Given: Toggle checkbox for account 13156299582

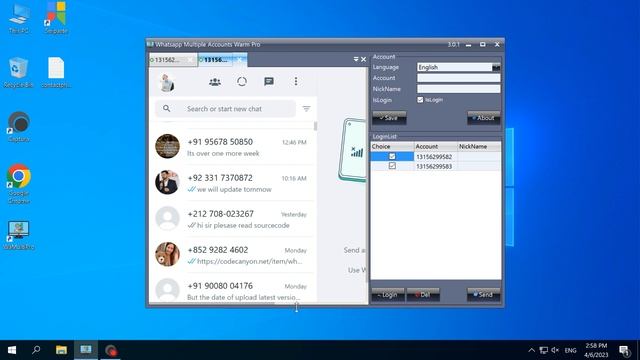Looking at the screenshot, I should click(x=392, y=156).
